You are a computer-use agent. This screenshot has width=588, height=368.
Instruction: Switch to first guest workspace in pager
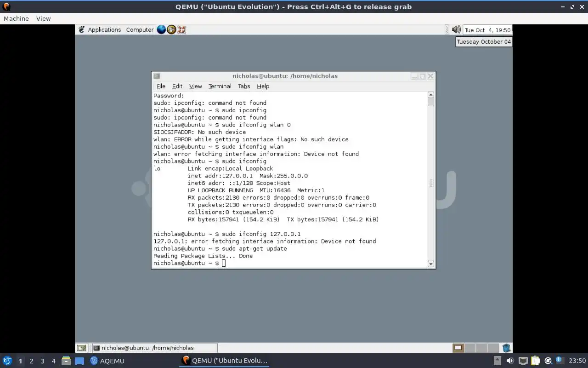(458, 348)
